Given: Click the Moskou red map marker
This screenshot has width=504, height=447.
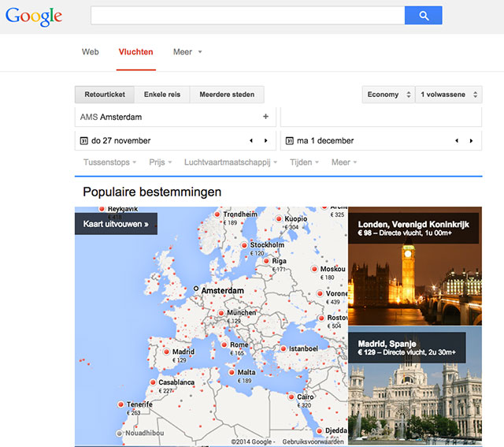Looking at the screenshot, I should (x=314, y=269).
